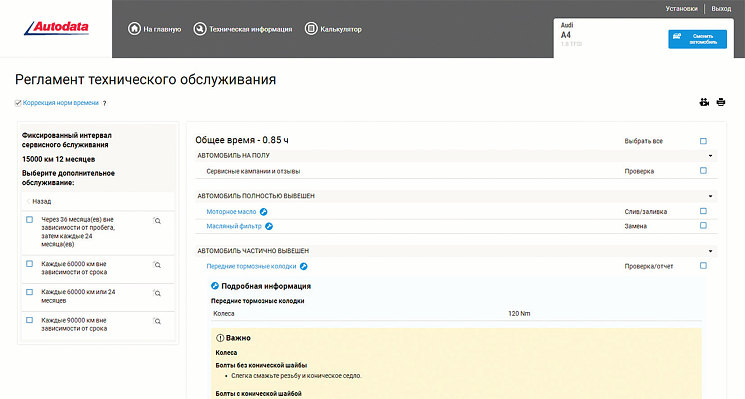Collapse the Автомобиль на полу section arrow
745x399 pixels.
click(x=710, y=156)
